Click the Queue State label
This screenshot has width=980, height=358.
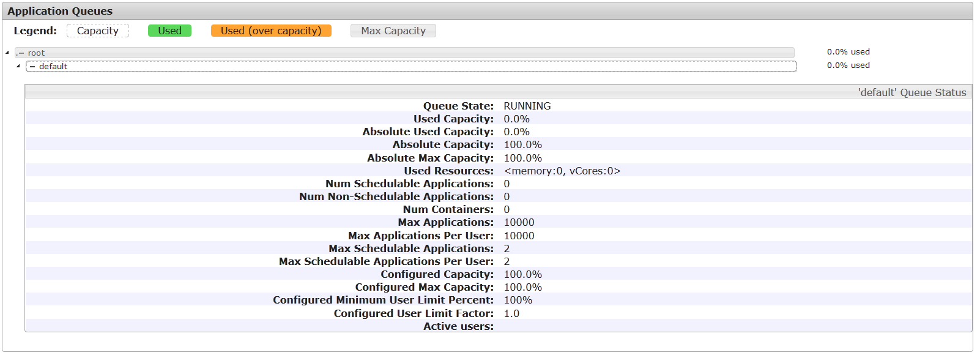[459, 106]
